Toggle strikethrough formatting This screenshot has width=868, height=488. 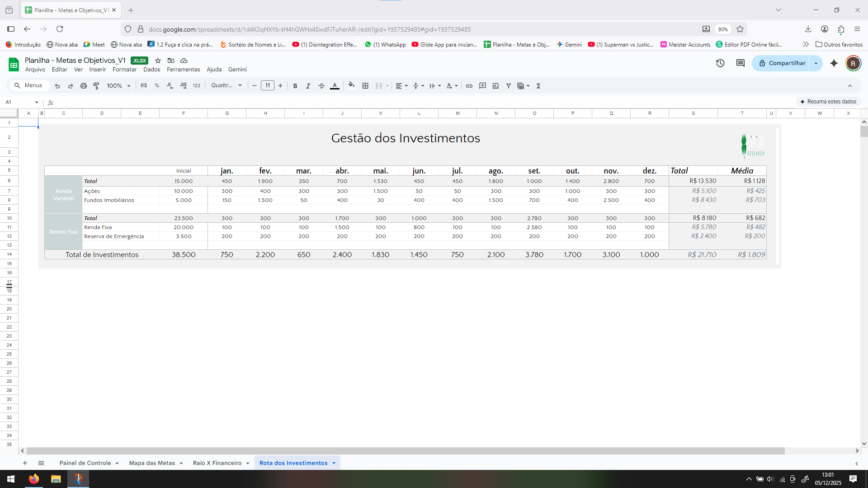(321, 86)
